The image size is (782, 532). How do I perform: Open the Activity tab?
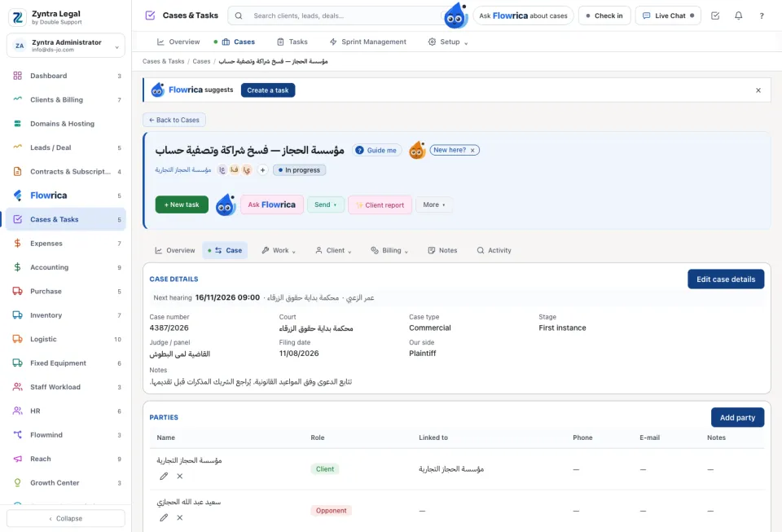[x=494, y=250]
